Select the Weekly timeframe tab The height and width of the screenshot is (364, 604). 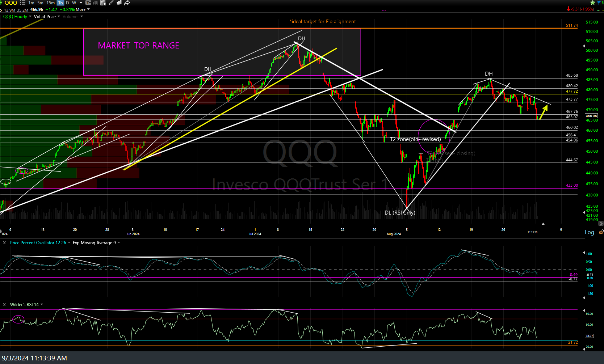(74, 3)
